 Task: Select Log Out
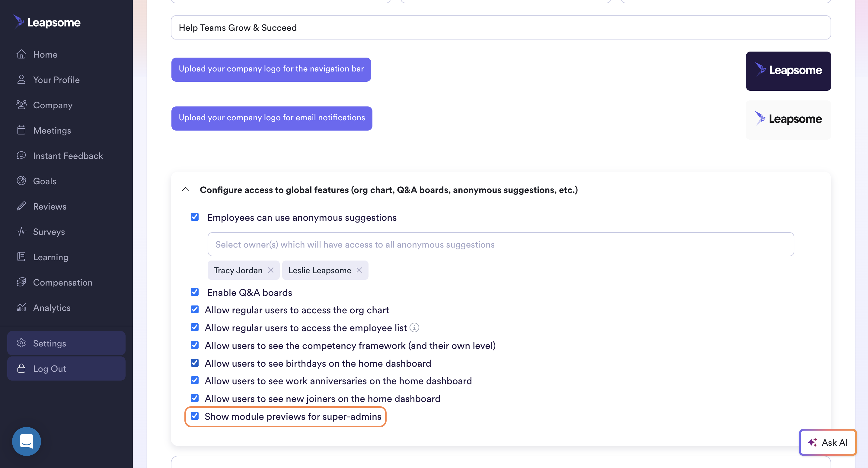pyautogui.click(x=66, y=368)
